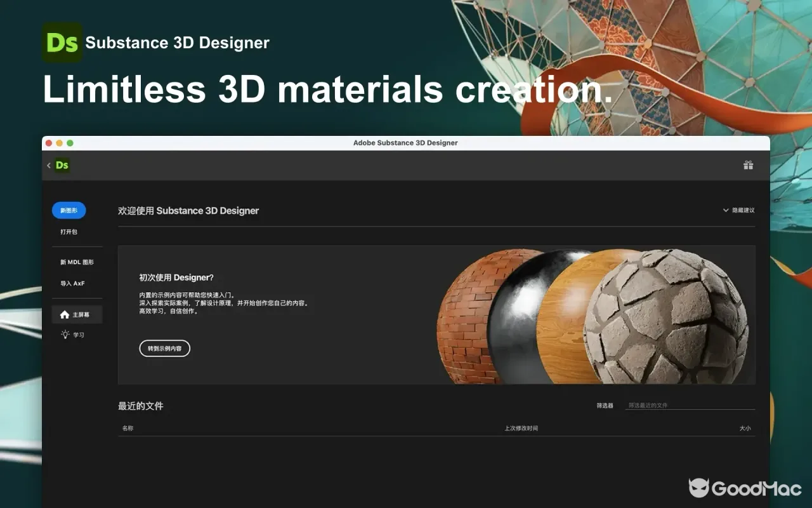Minimize the window using the yellow button
Image resolution: width=812 pixels, height=508 pixels.
[60, 143]
